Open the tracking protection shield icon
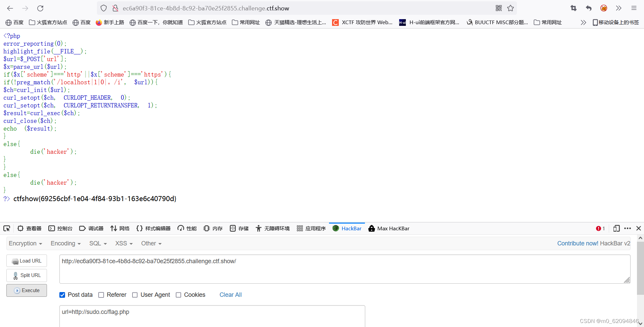 pos(103,8)
